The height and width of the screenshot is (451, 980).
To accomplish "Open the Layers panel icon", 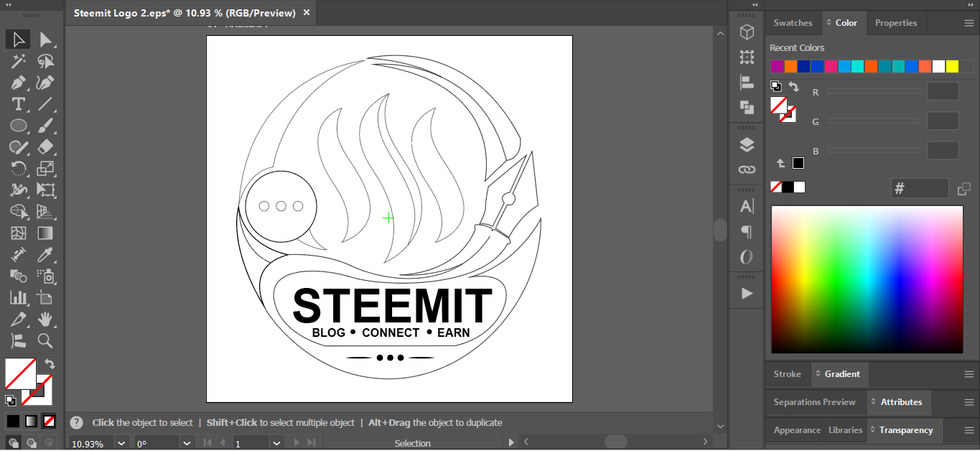I will pyautogui.click(x=747, y=144).
